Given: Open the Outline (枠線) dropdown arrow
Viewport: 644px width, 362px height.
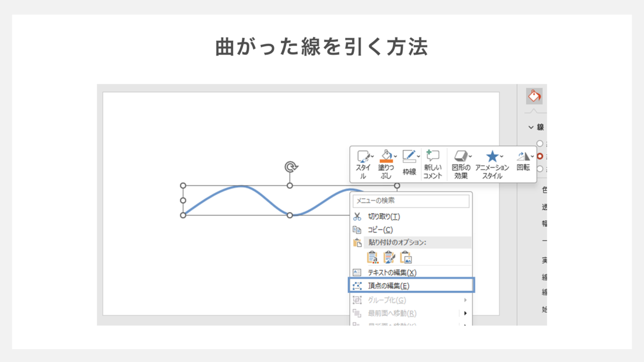Looking at the screenshot, I should click(x=418, y=156).
